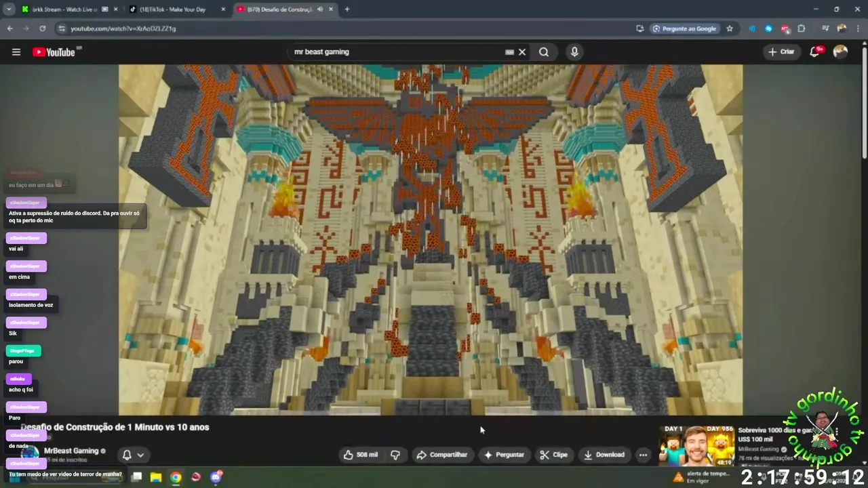Mute the YouTube tab via the speaker icon

click(320, 9)
